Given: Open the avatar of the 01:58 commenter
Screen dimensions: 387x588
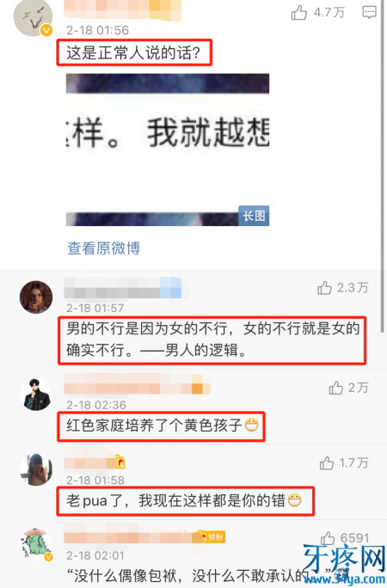Looking at the screenshot, I should [36, 470].
